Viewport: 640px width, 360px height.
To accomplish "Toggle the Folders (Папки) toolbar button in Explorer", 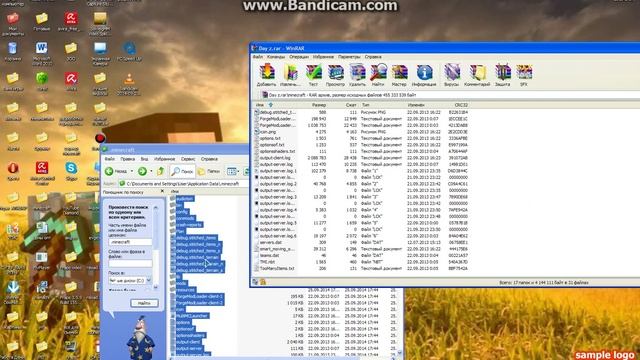I will pyautogui.click(x=209, y=171).
